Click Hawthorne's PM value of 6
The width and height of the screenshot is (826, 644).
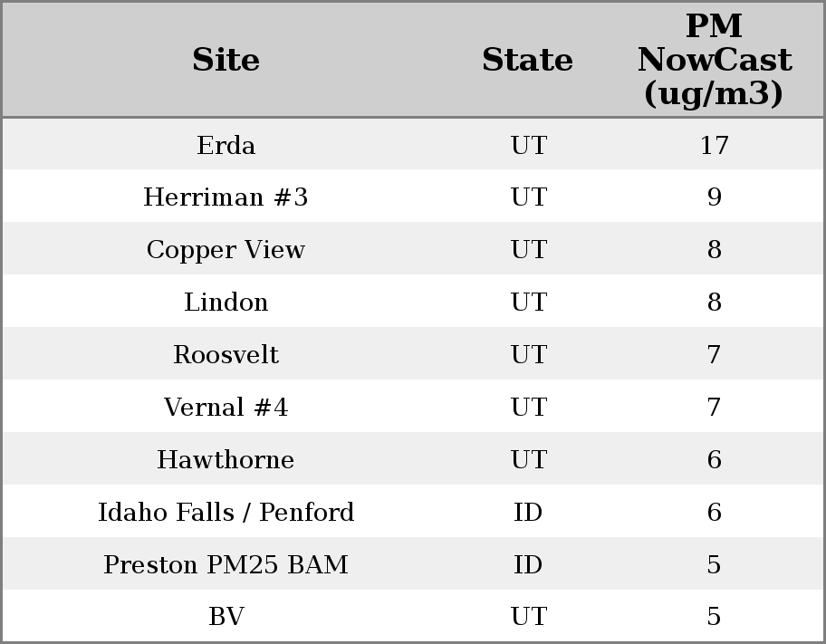[x=714, y=460]
